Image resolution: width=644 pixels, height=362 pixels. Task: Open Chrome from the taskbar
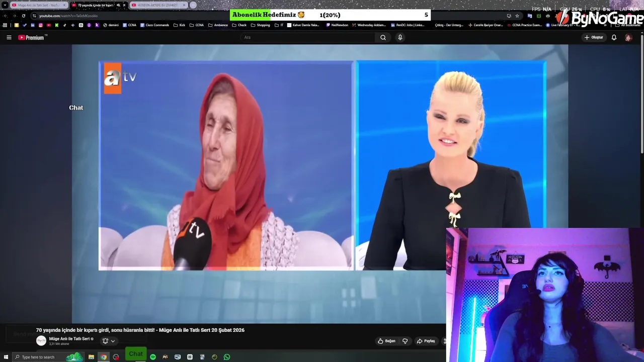[104, 357]
